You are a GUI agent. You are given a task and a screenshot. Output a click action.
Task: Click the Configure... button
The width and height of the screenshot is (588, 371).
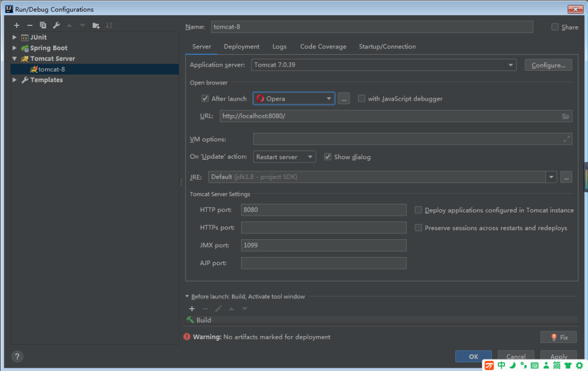click(x=548, y=65)
